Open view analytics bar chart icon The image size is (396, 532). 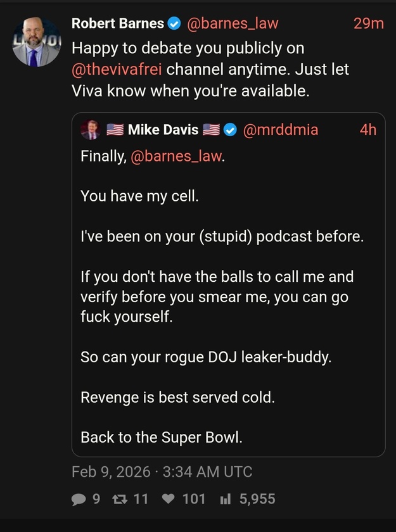[x=224, y=499]
